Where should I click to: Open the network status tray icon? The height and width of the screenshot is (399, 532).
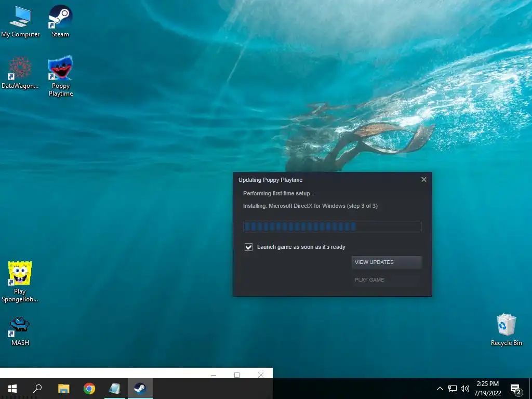(x=453, y=389)
